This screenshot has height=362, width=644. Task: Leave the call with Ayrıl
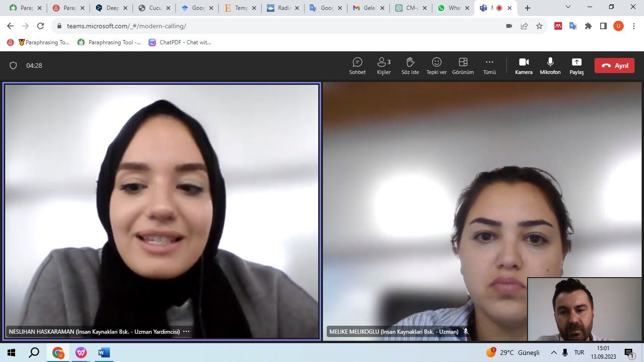click(614, 66)
